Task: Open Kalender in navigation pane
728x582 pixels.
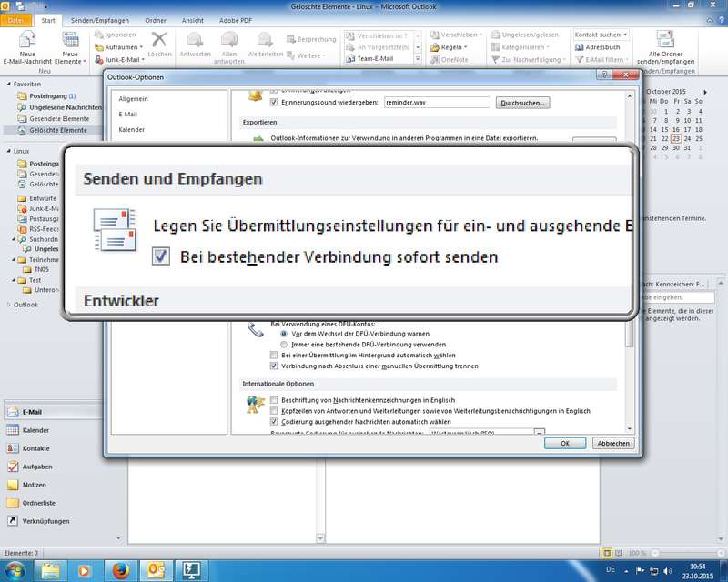Action: (x=28, y=430)
